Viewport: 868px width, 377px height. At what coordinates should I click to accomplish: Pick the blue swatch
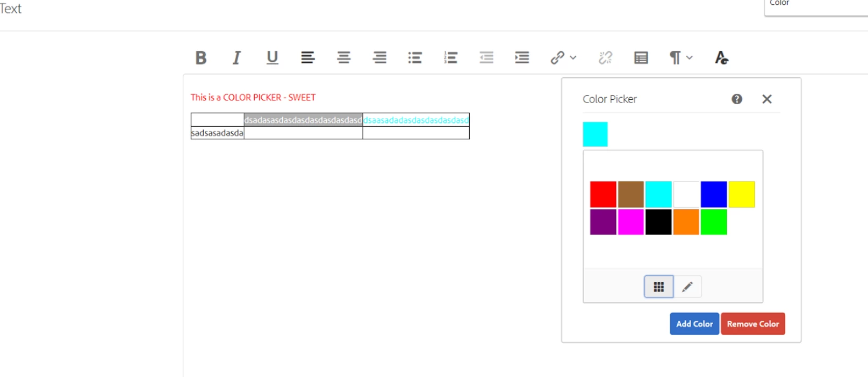click(714, 194)
